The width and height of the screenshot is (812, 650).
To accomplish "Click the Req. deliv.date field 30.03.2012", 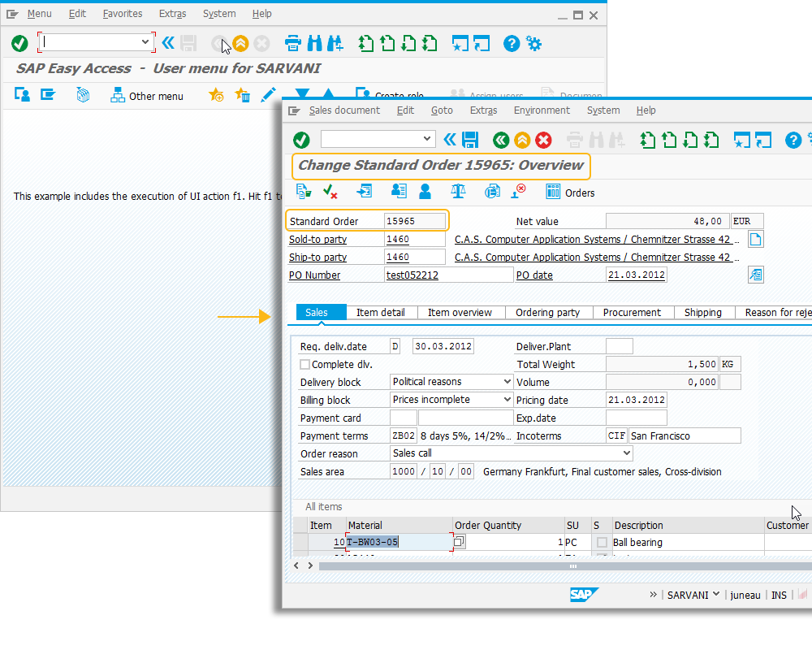I will point(443,346).
